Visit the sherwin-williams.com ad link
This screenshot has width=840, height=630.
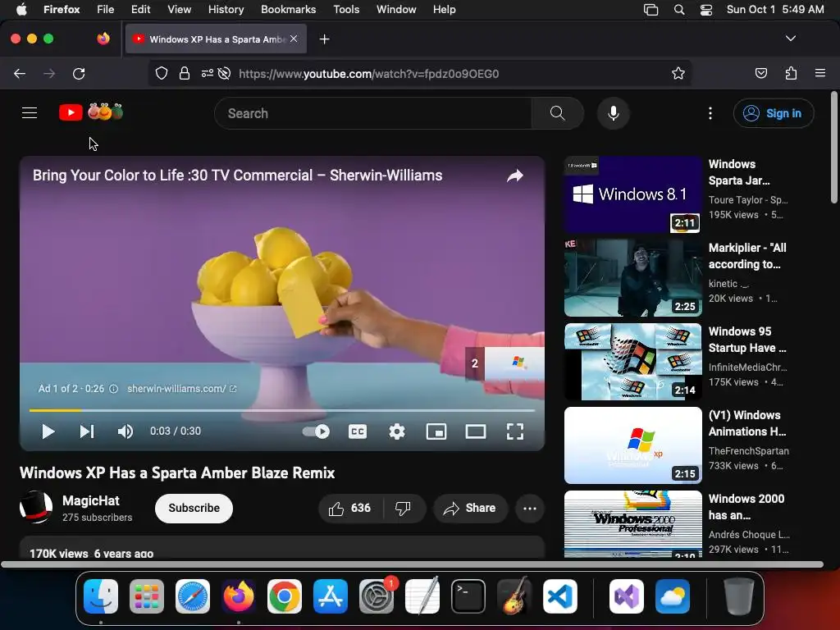point(181,388)
